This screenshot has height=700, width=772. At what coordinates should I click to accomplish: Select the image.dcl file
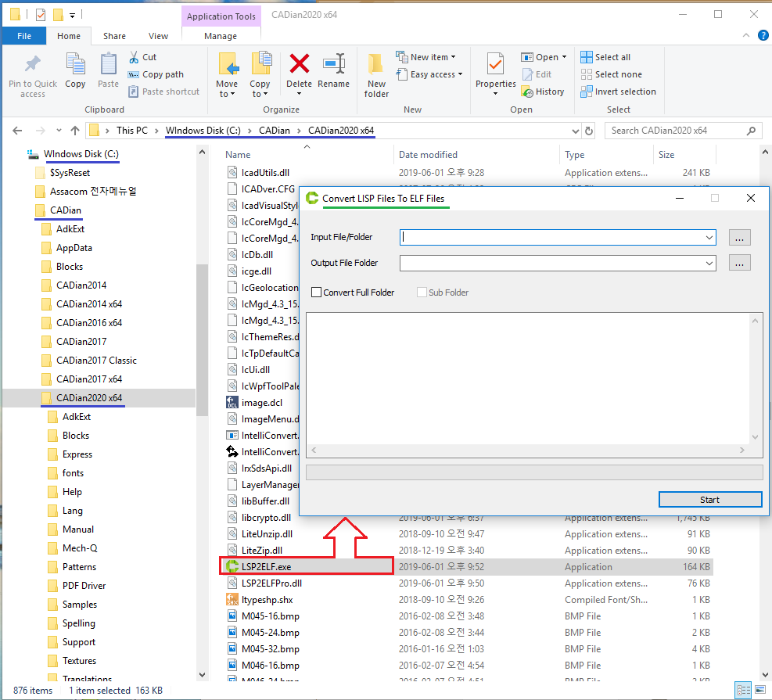coord(262,403)
